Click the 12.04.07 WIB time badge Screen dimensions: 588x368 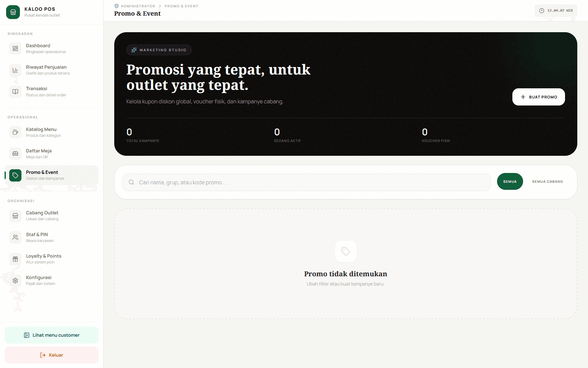tap(556, 10)
